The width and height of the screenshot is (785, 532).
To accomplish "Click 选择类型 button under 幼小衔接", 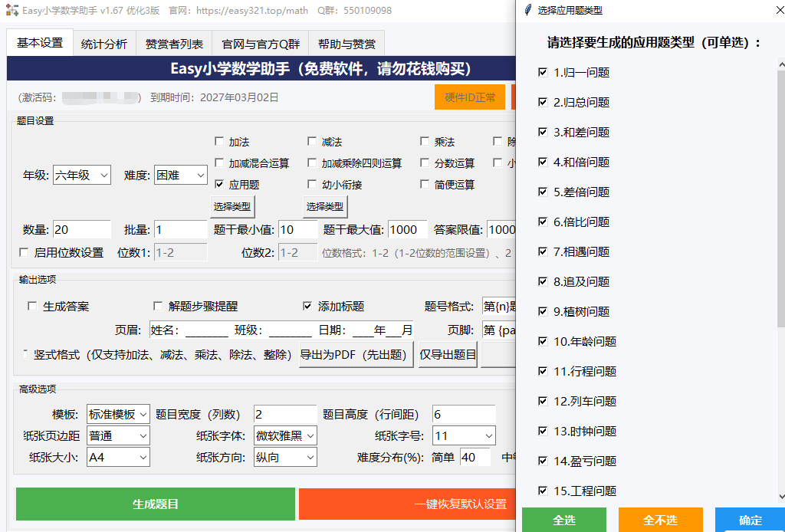I will (325, 206).
